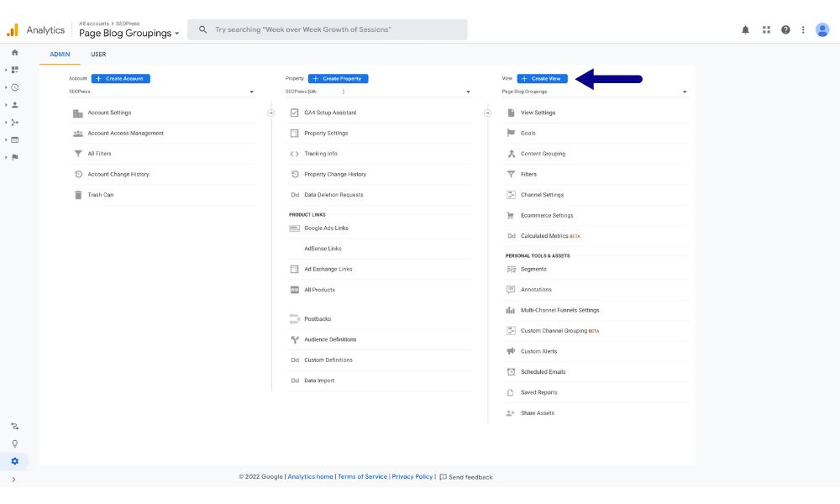Switch to the USER tab

tap(98, 54)
